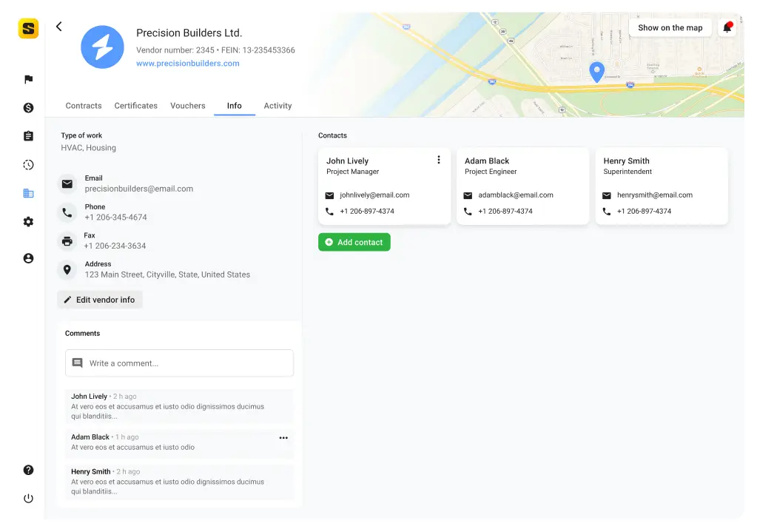Click the Add contact button
Screen dimensions: 757x532
tap(354, 242)
